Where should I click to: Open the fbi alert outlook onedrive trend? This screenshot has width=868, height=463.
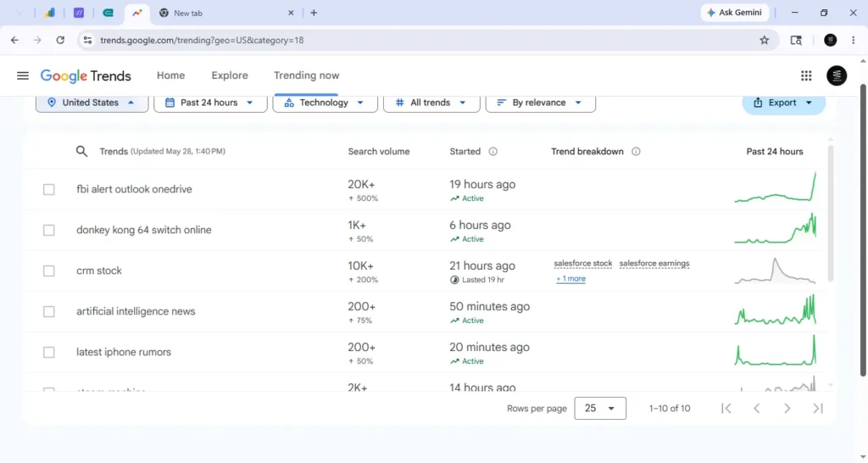point(135,189)
